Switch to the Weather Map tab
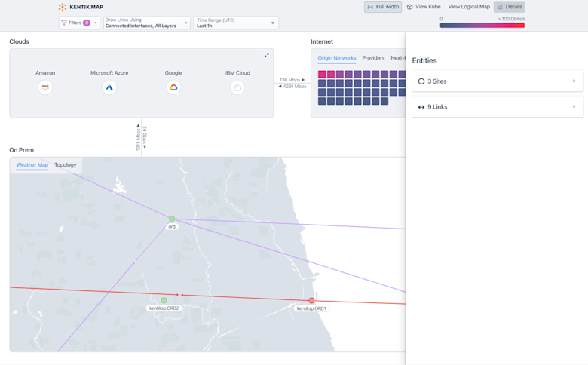This screenshot has height=365, width=588. (32, 165)
